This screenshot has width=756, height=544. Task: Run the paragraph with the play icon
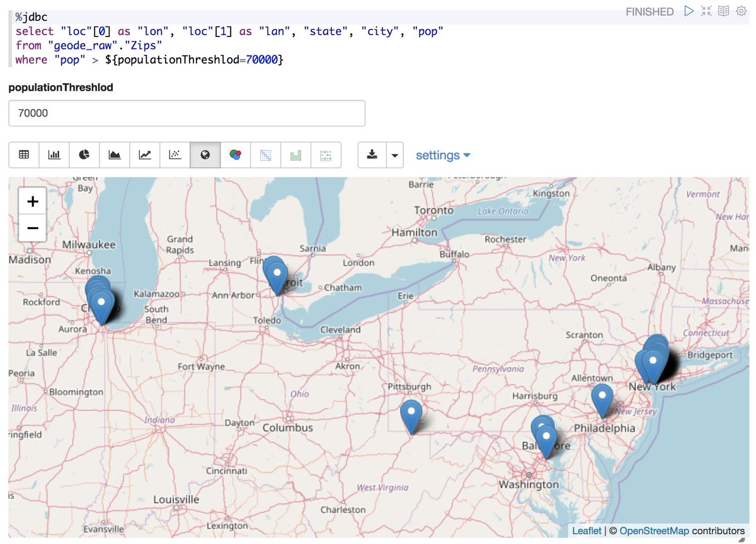[689, 11]
